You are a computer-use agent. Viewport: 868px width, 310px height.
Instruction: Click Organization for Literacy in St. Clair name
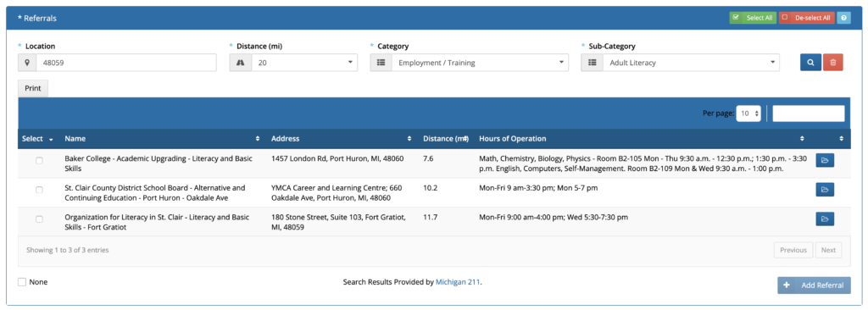[x=157, y=222]
